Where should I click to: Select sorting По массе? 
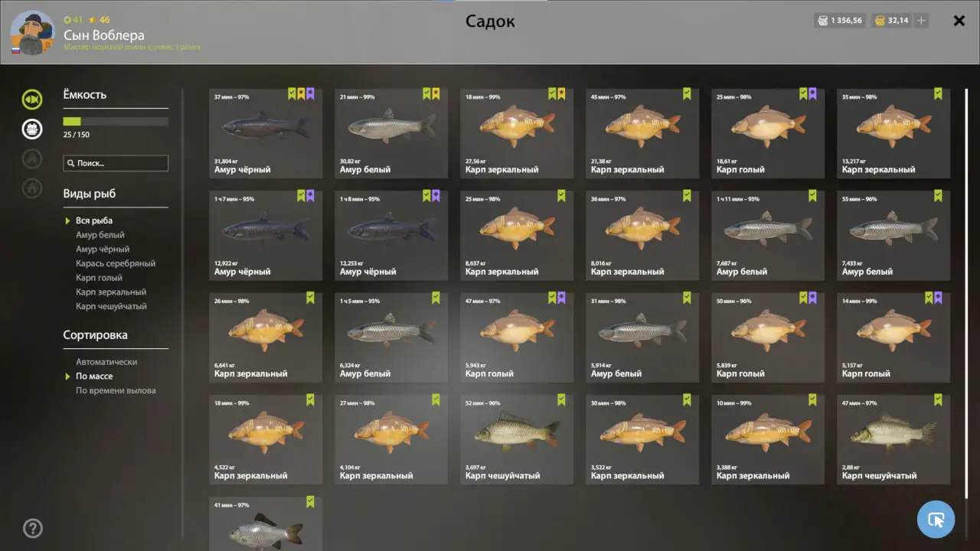(94, 376)
